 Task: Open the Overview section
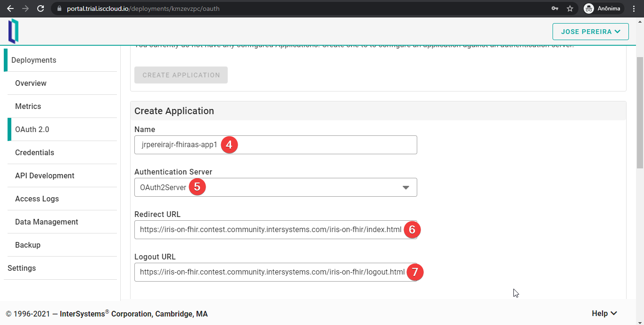pyautogui.click(x=62, y=83)
